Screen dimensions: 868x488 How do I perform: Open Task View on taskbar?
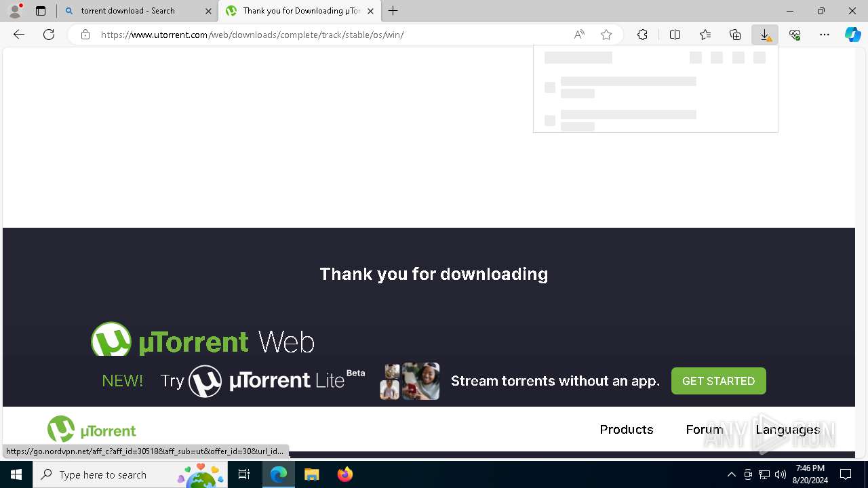[x=244, y=474]
